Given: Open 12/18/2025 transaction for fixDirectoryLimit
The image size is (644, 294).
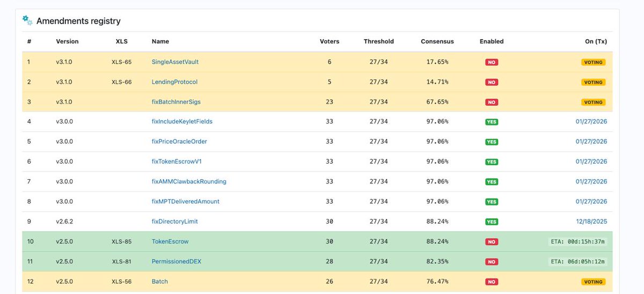Looking at the screenshot, I should click(x=591, y=222).
